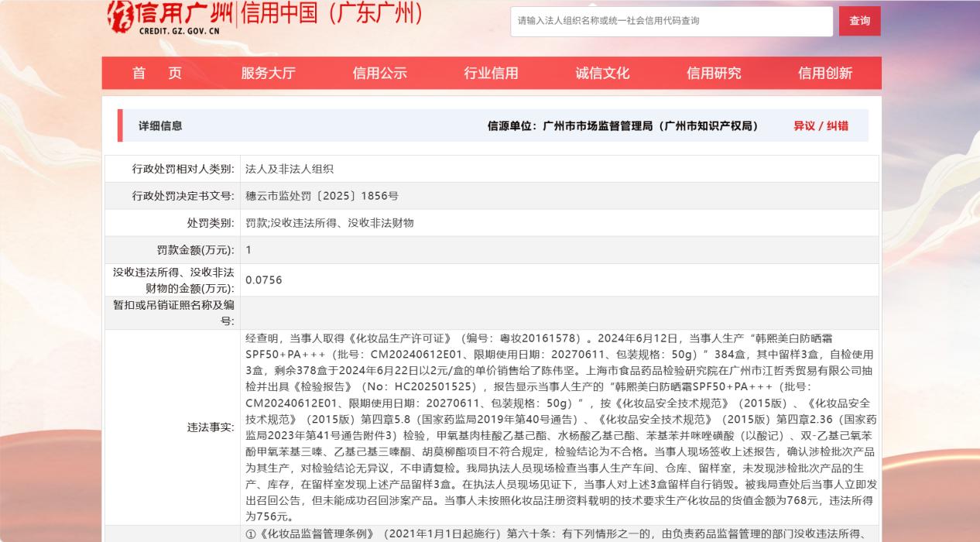
Task: Click the 信用中国（广东广州） site title
Action: tap(333, 14)
